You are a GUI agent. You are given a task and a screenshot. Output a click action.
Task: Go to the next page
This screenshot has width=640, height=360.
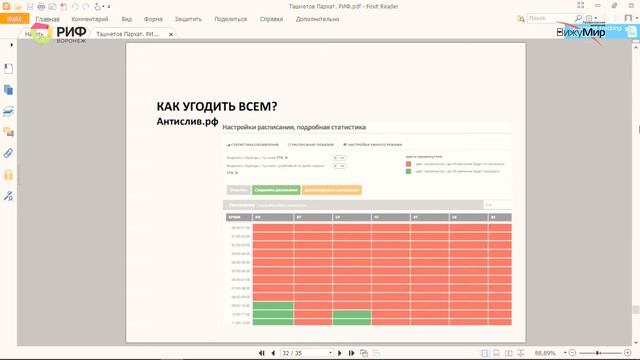point(340,353)
